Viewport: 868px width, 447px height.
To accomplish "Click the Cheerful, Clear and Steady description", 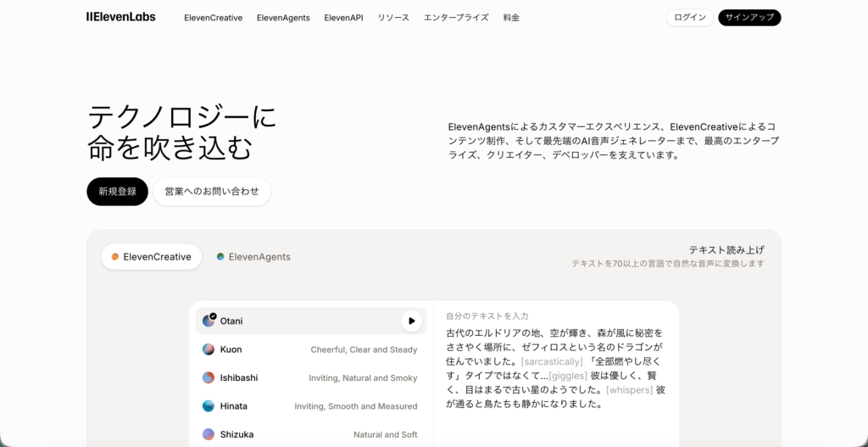I will point(364,349).
